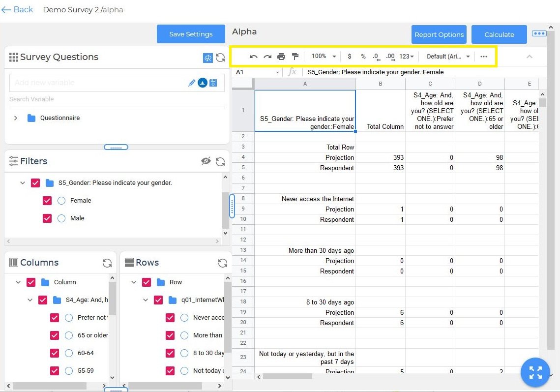Click the Filters panel vertical scrollbar thumb

[225, 210]
